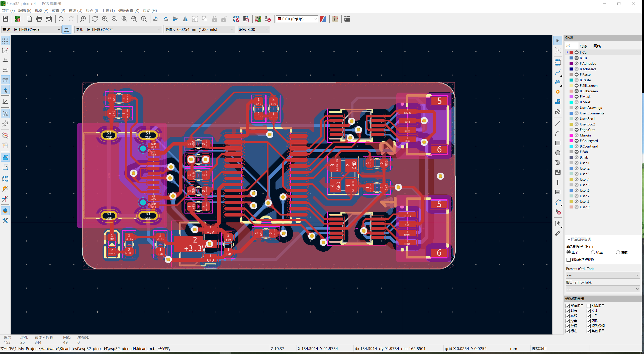
Task: Switch units to millimeters button
Action: point(5,80)
